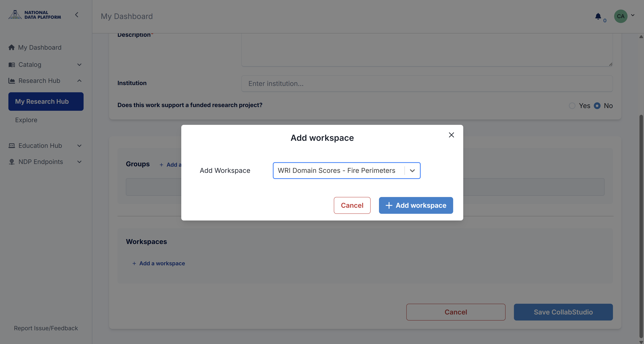
Task: Click the My Dashboard home icon
Action: [x=12, y=47]
